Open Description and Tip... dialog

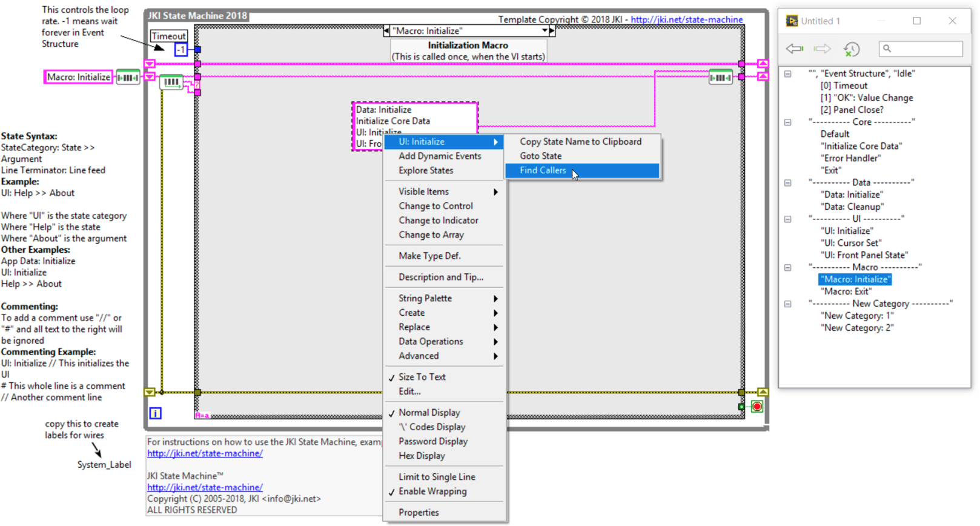pos(445,278)
